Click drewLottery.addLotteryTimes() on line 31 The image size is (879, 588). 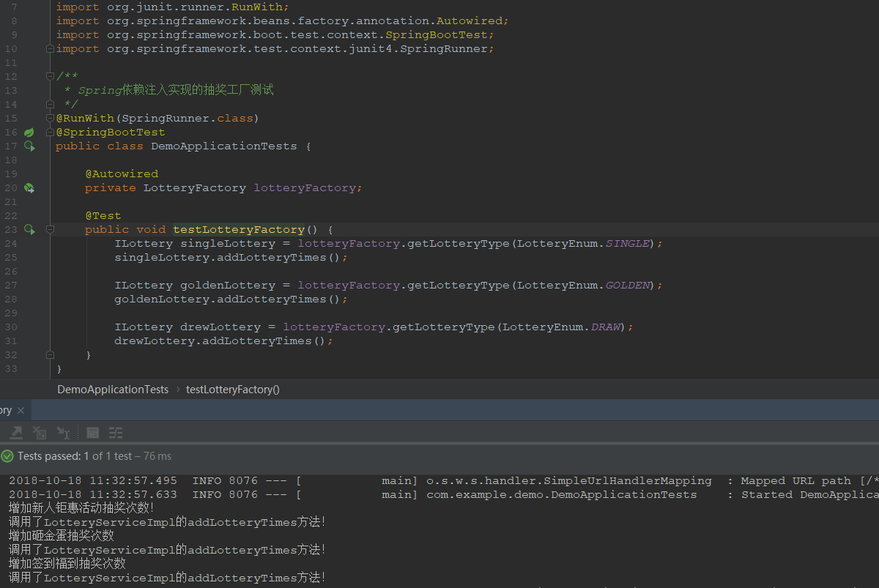[224, 341]
